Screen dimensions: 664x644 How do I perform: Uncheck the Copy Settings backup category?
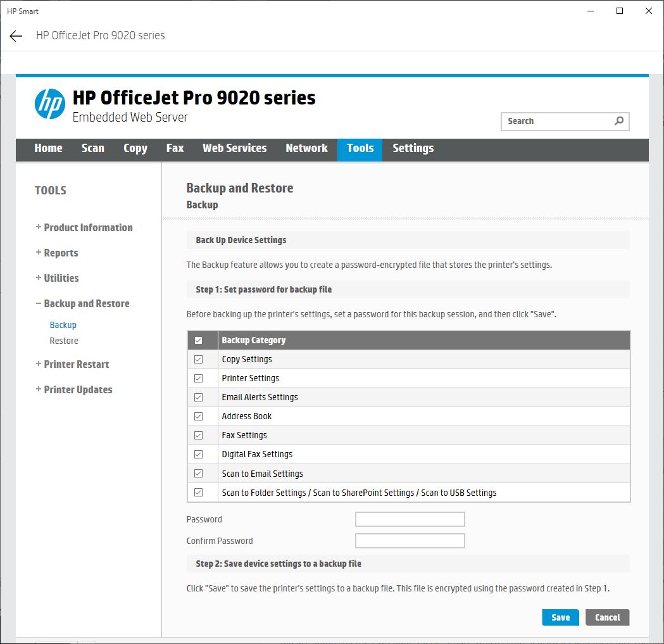(x=201, y=359)
